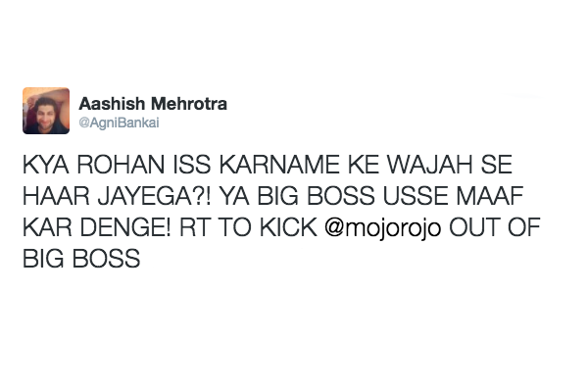Click the word HAAR in the tweet
588x392 pixels.
click(56, 196)
